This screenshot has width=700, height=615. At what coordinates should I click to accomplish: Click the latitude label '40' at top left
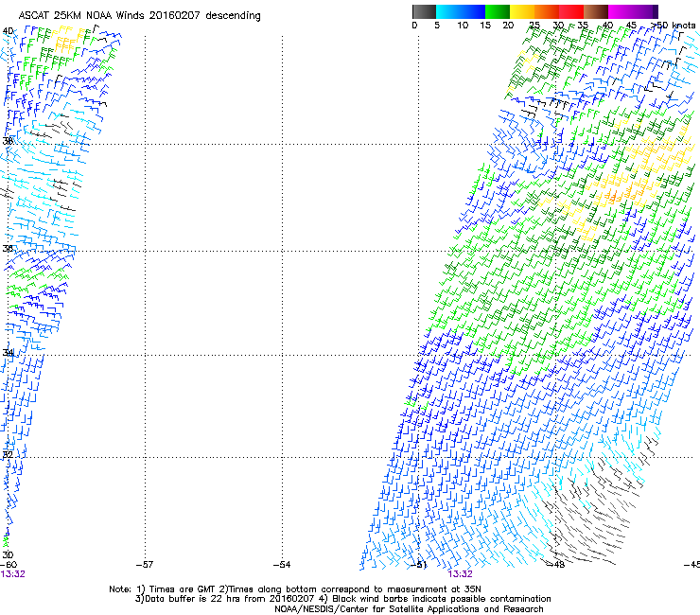pos(8,31)
